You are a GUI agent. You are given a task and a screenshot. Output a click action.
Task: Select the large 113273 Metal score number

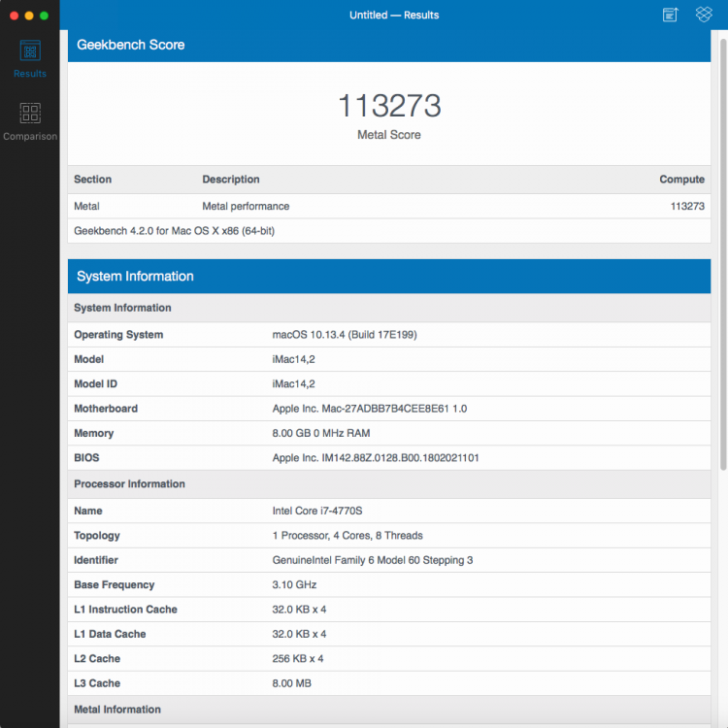tap(389, 106)
